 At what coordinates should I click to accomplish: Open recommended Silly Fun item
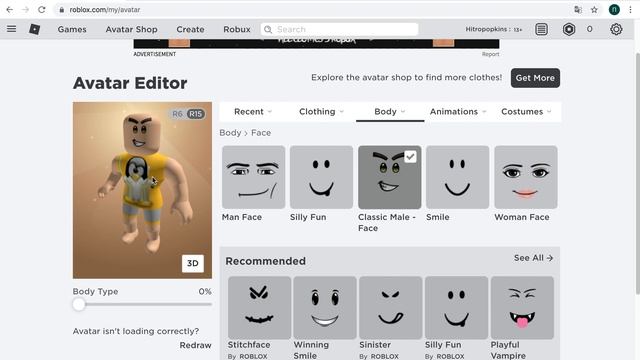pos(456,308)
